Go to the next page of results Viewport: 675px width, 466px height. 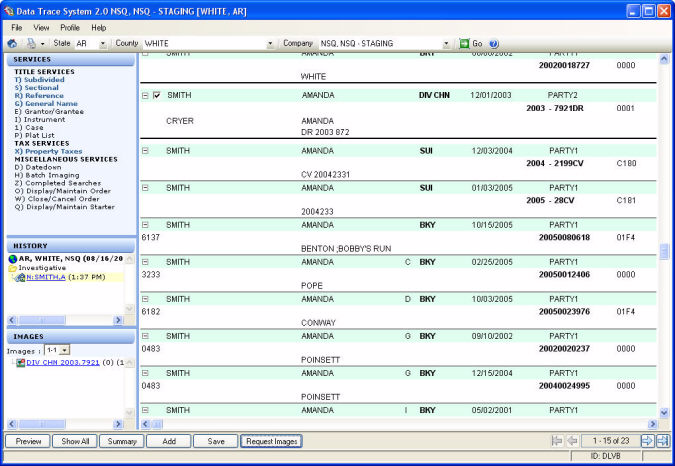647,441
